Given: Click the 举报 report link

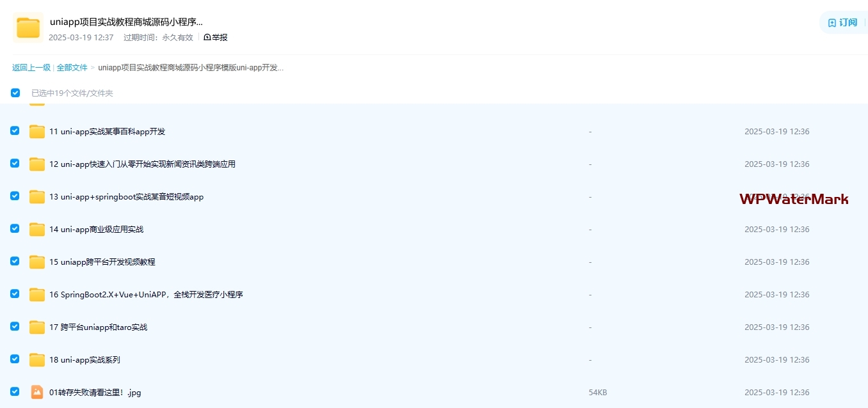Looking at the screenshot, I should (x=216, y=38).
